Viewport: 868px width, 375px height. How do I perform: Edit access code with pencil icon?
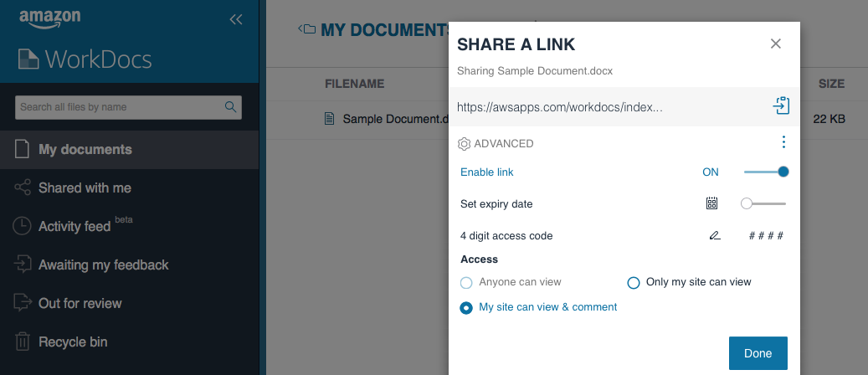[x=715, y=235]
